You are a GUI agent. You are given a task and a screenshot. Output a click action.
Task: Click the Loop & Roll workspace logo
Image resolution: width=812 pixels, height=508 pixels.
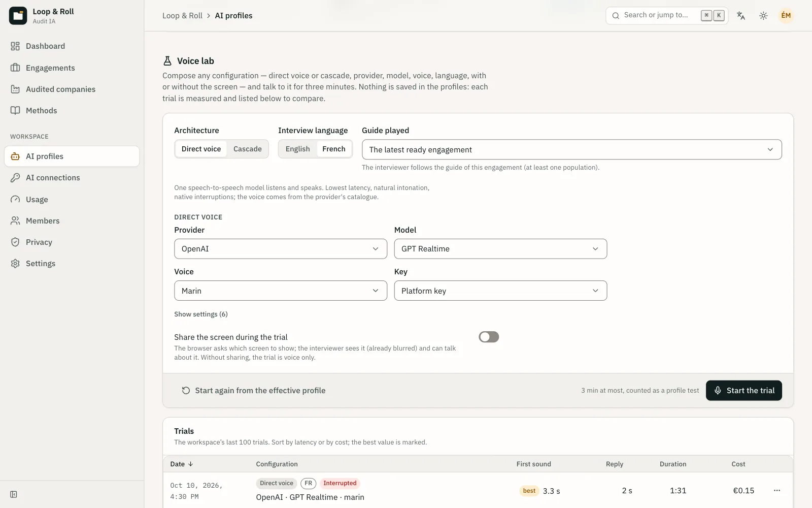(x=18, y=16)
